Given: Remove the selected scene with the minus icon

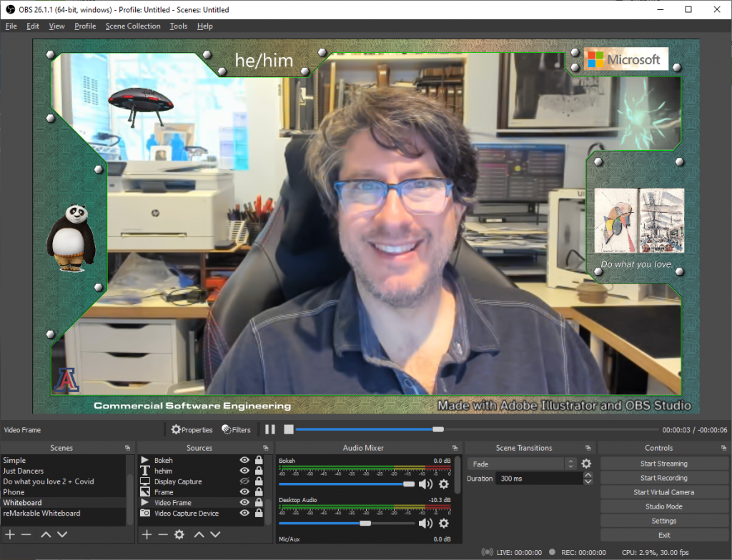Looking at the screenshot, I should tap(26, 534).
